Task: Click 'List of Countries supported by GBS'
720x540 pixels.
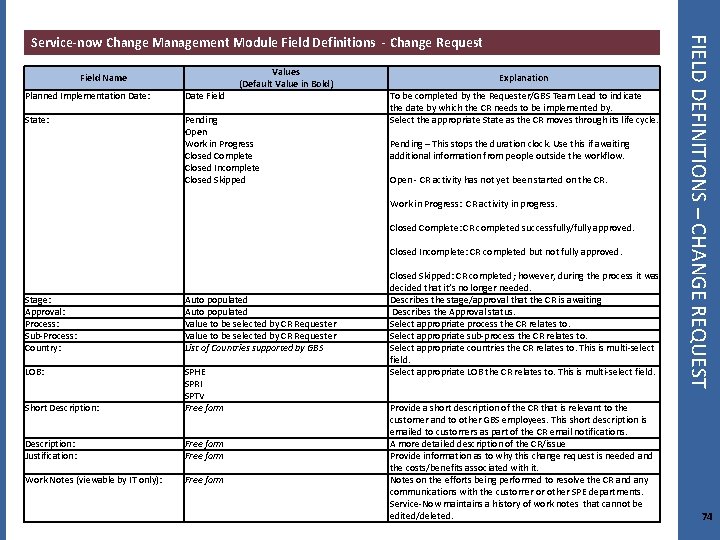Action: tap(254, 348)
